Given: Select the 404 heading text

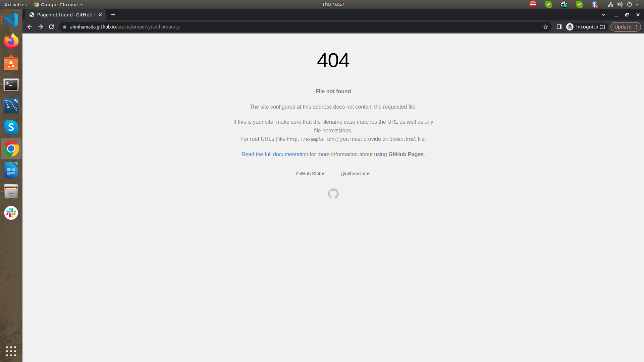Looking at the screenshot, I should [x=333, y=60].
